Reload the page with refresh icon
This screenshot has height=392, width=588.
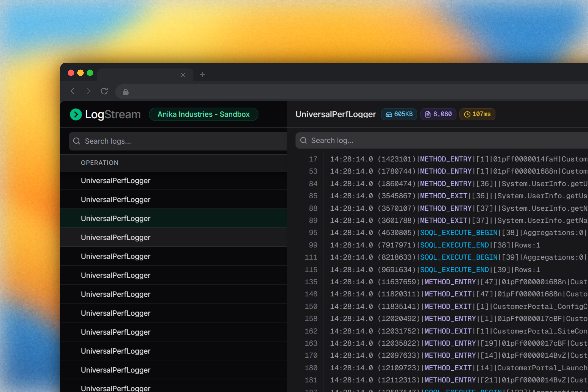(x=104, y=91)
